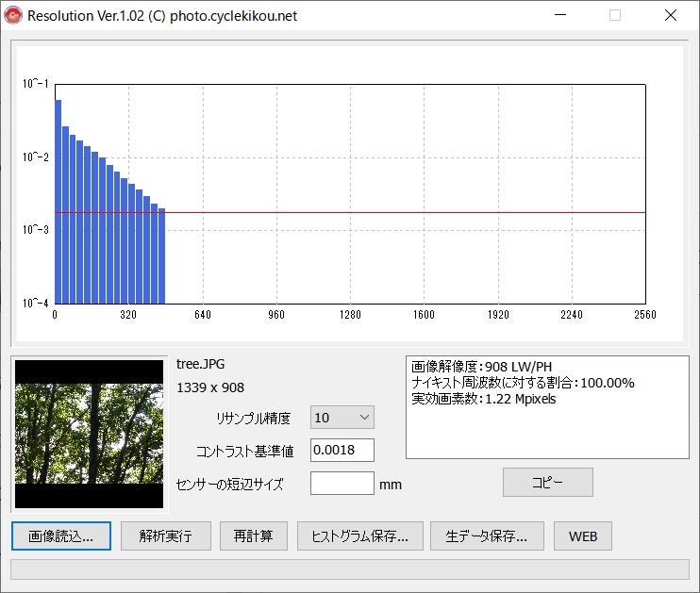Click the リサンプル精度 label

[253, 418]
